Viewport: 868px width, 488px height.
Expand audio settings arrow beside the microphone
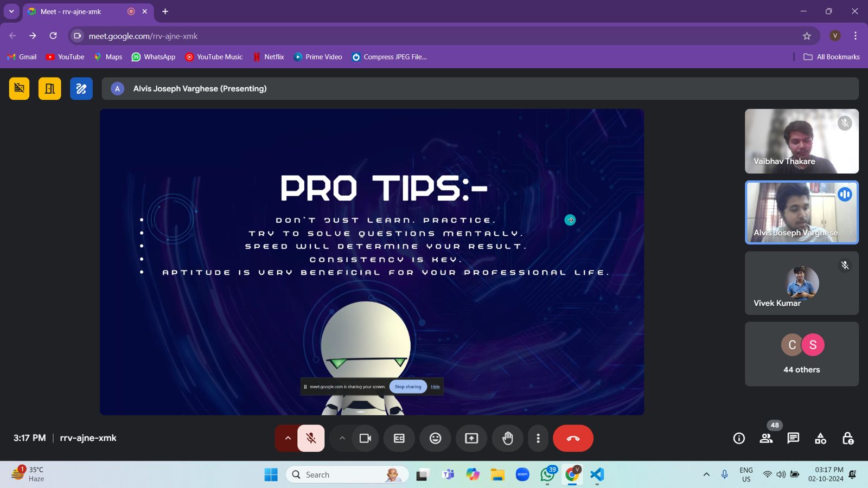[x=288, y=438]
